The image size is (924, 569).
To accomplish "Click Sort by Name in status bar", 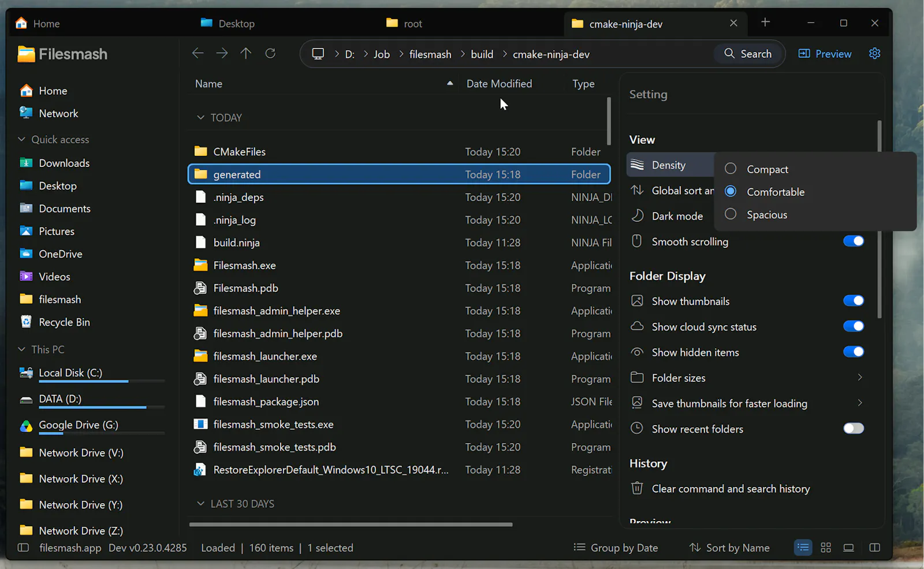I will 729,547.
